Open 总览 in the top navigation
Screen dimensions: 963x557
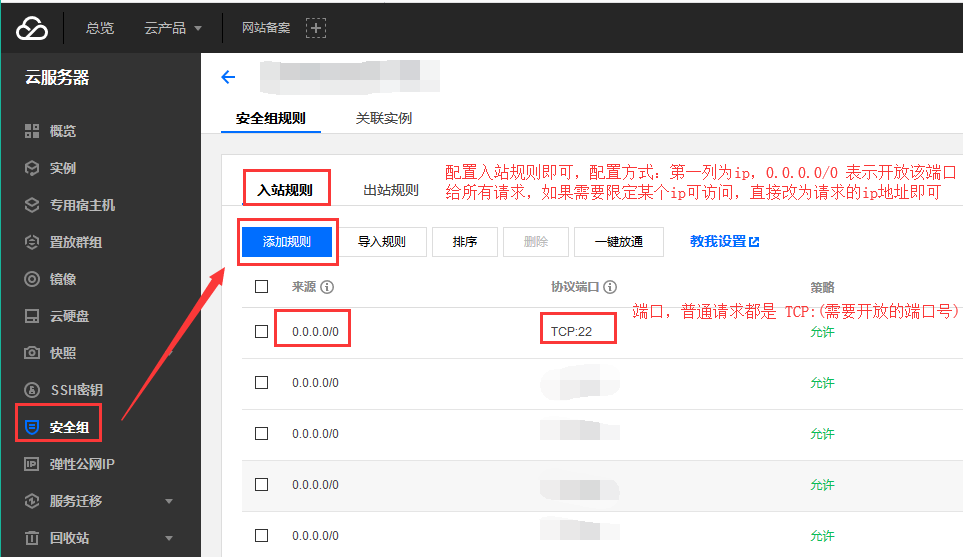[x=100, y=28]
